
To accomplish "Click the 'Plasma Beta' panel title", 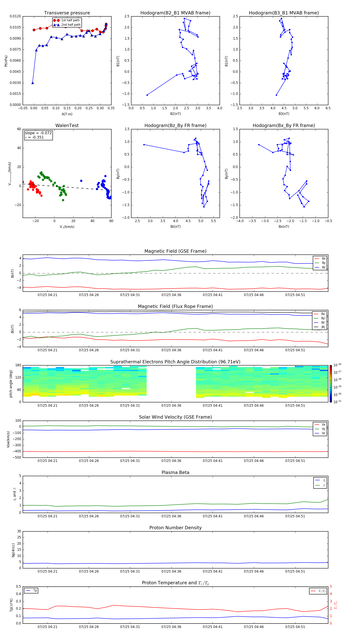I will click(x=175, y=472).
